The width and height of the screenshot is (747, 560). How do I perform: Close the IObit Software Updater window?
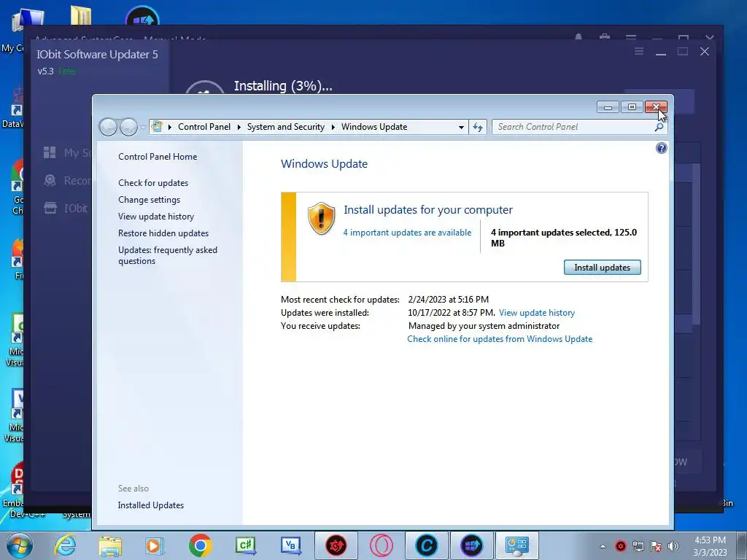click(x=705, y=51)
